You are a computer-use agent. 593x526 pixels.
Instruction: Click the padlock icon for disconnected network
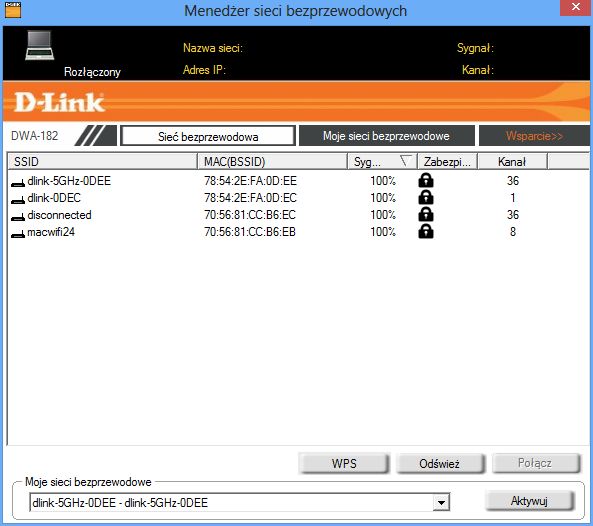pyautogui.click(x=426, y=214)
